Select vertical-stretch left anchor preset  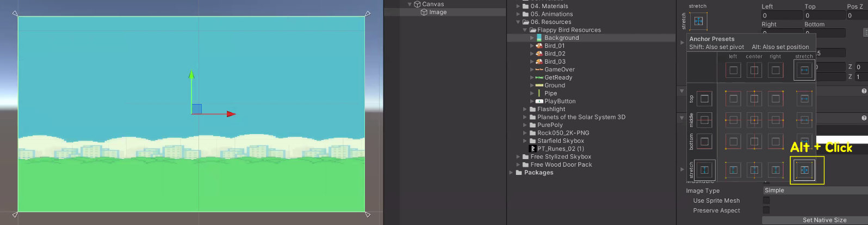click(x=733, y=170)
